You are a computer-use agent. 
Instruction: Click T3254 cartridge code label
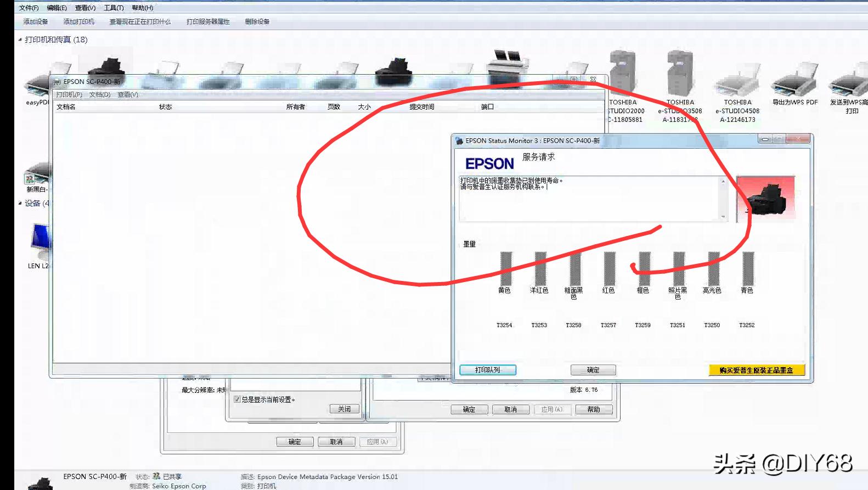pos(504,325)
